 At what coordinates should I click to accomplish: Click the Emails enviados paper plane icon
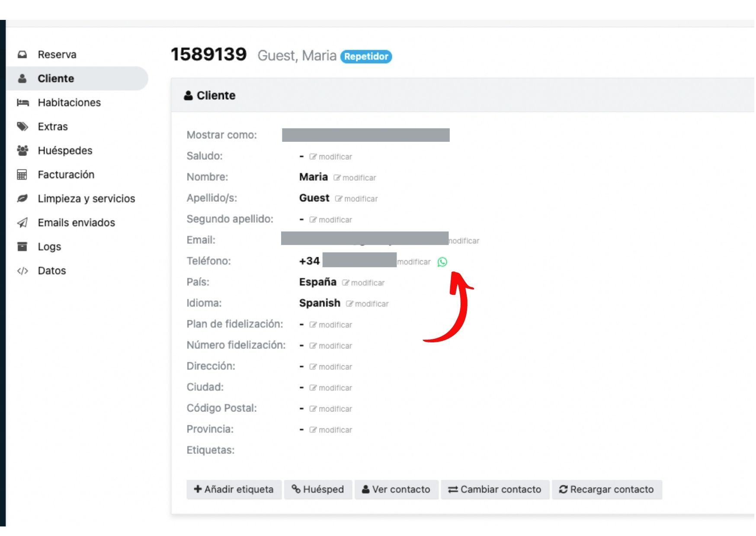(x=22, y=223)
